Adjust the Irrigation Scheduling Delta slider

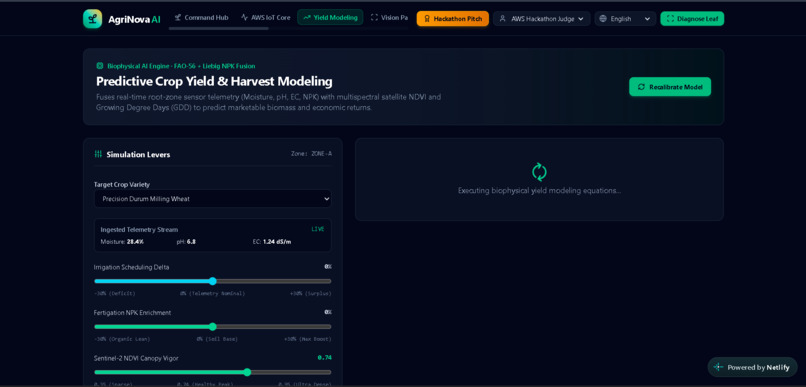click(213, 281)
